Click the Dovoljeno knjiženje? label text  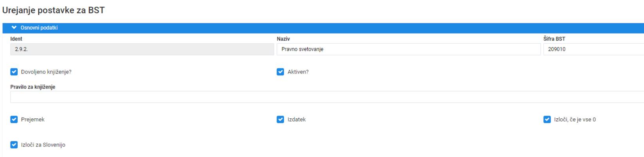coord(46,72)
